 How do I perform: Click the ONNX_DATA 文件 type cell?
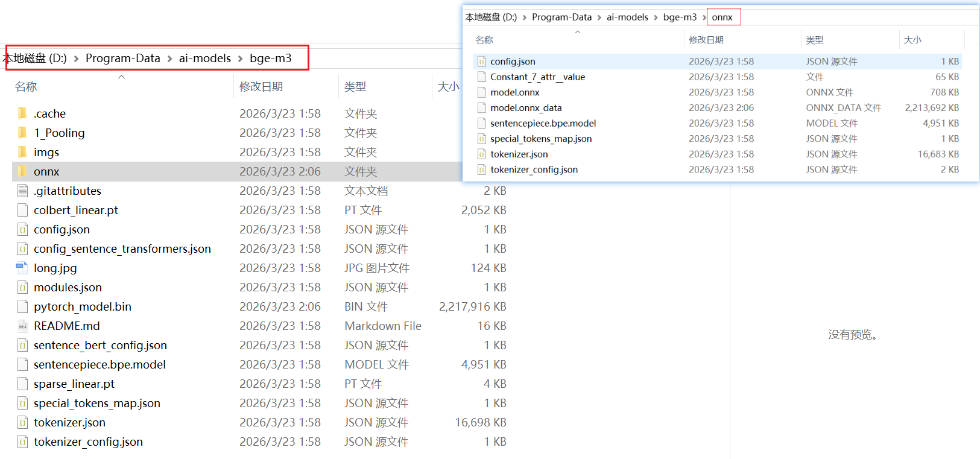844,107
